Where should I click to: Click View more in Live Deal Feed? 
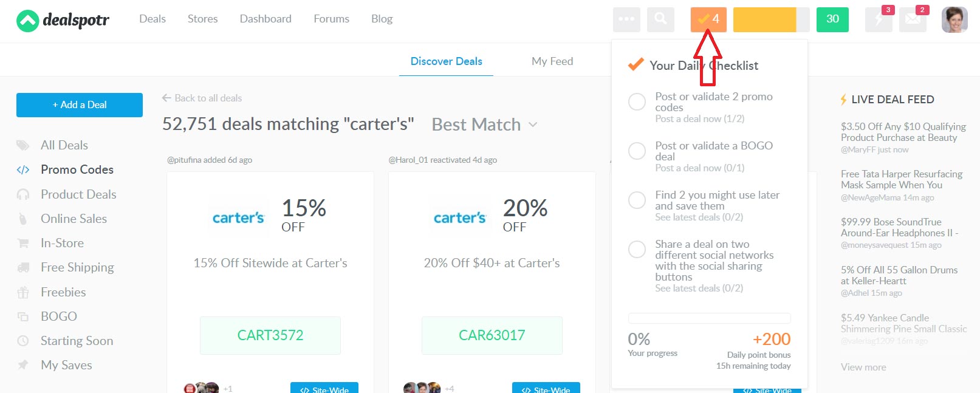(863, 367)
